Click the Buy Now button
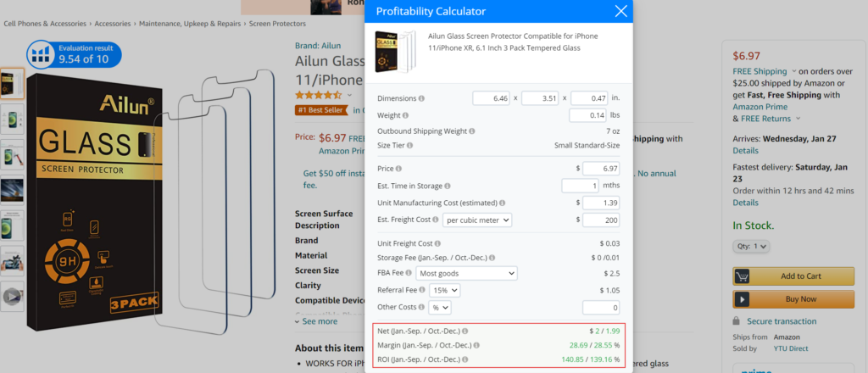This screenshot has height=373, width=868. pyautogui.click(x=793, y=298)
